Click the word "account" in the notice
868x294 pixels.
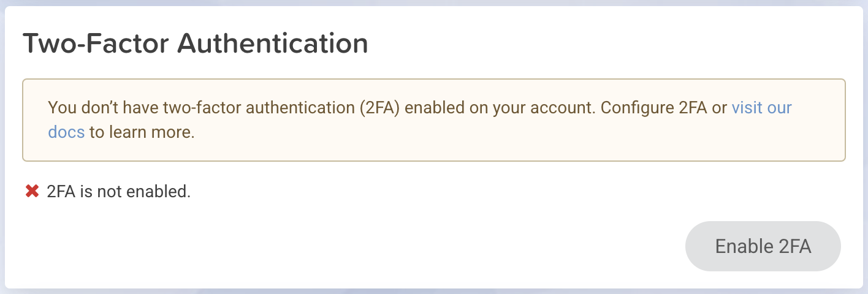click(563, 108)
